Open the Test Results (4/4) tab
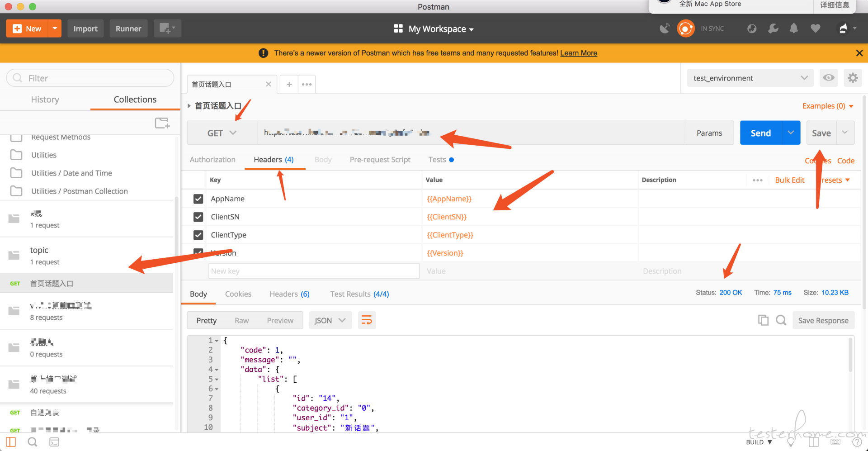Screen dimensions: 868x451 point(359,294)
